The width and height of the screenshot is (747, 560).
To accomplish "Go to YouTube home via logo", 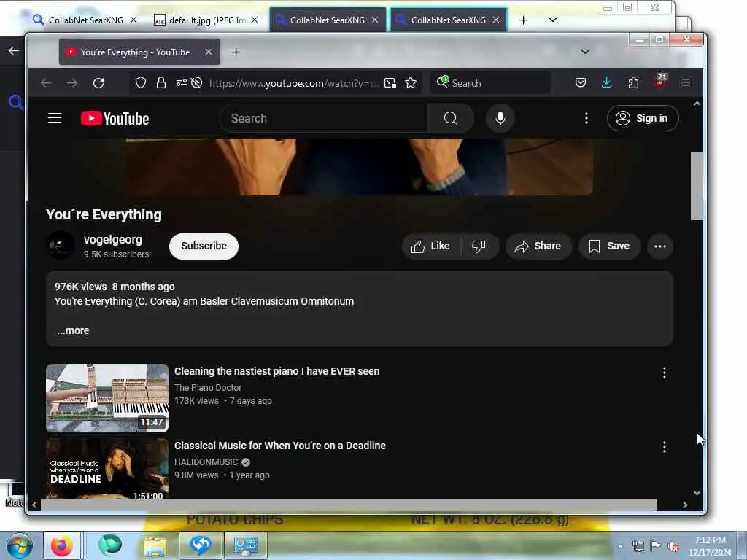I will point(115,119).
